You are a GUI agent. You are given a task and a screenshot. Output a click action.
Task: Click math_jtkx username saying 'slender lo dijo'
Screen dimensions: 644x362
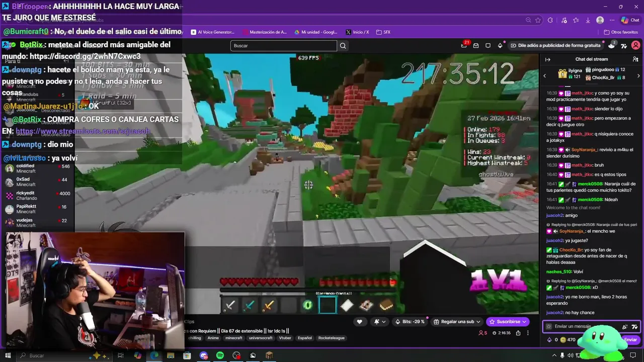coord(581,109)
